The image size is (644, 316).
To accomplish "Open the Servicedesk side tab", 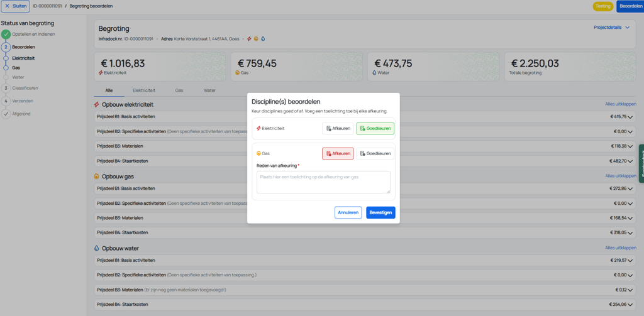I will coord(641,163).
